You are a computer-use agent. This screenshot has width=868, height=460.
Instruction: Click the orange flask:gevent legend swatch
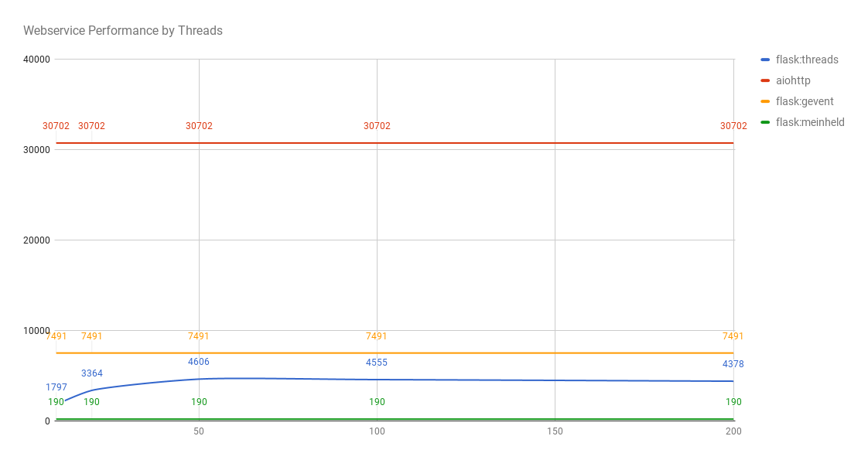[x=766, y=102]
